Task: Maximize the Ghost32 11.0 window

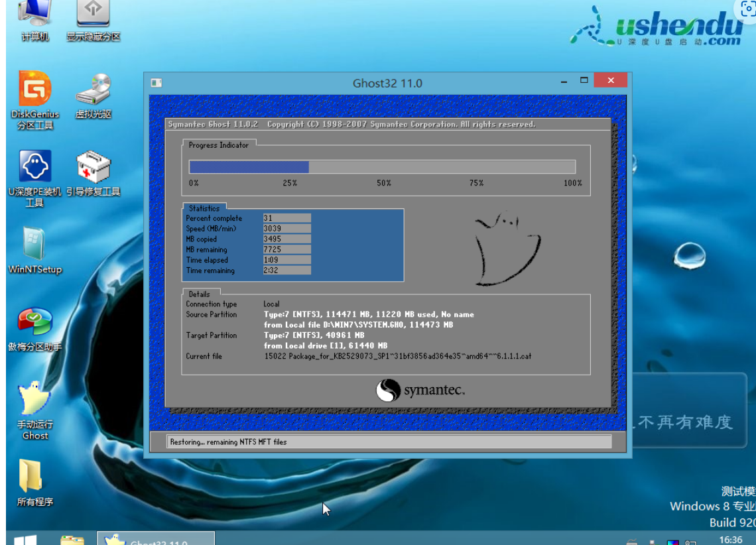Action: tap(584, 81)
